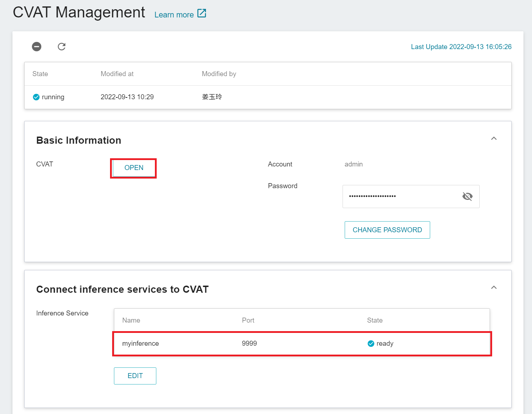The height and width of the screenshot is (414, 532).
Task: Click the State header in inference table
Action: tap(375, 320)
